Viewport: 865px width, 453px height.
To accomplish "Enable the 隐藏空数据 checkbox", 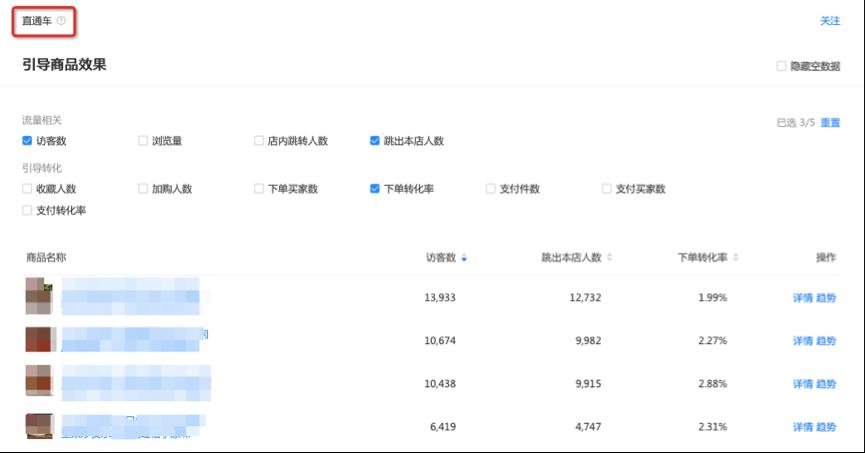I will pos(782,66).
